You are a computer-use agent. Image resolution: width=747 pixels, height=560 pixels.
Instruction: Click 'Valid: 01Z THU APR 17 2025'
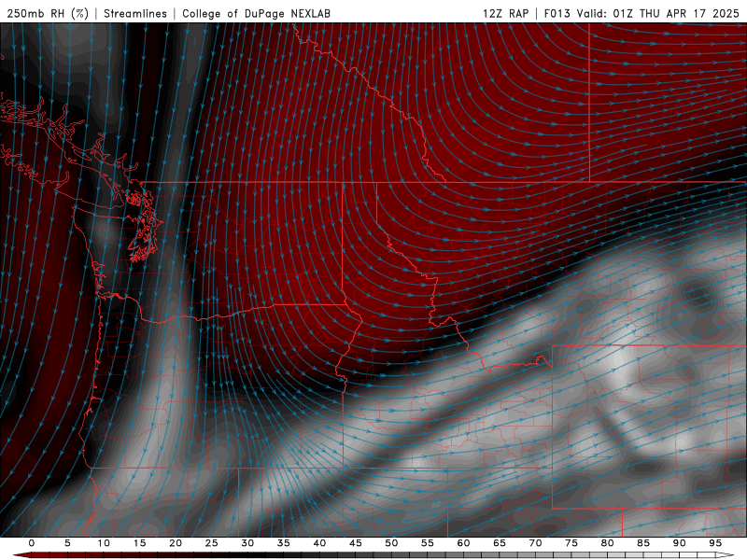(658, 13)
